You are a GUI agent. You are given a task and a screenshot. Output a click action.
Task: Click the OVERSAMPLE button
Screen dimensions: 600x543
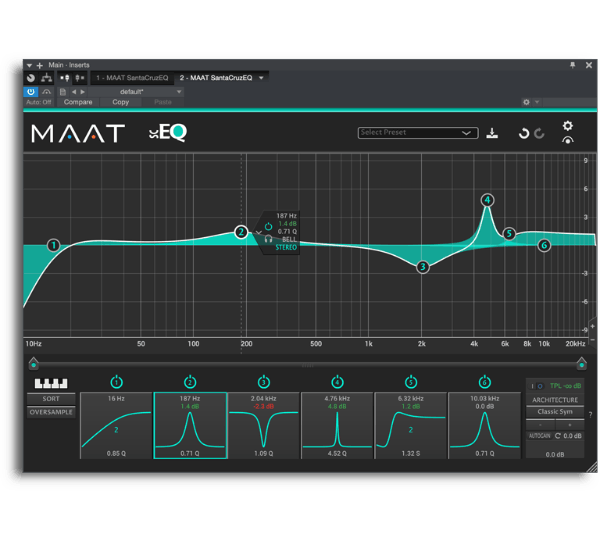point(51,412)
